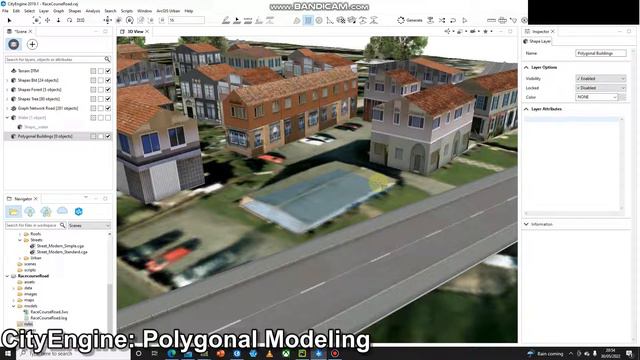Click the cloud portal icon in Navigator
640x360 pixels.
[x=62, y=211]
